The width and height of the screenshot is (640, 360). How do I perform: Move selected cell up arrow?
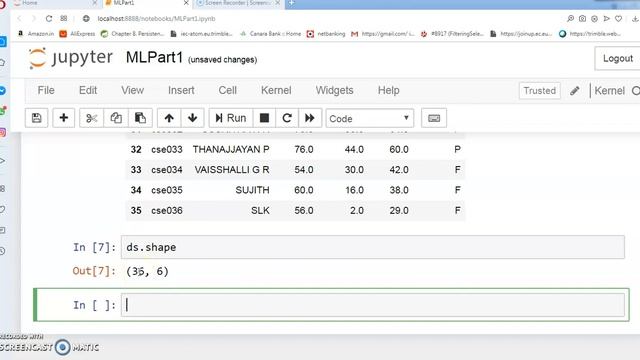click(169, 118)
